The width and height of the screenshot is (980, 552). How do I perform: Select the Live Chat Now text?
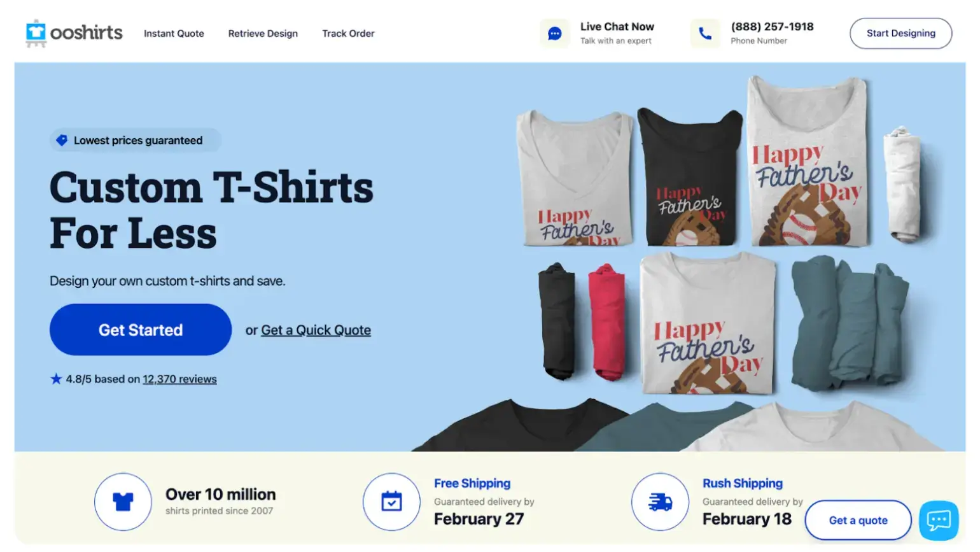[617, 27]
